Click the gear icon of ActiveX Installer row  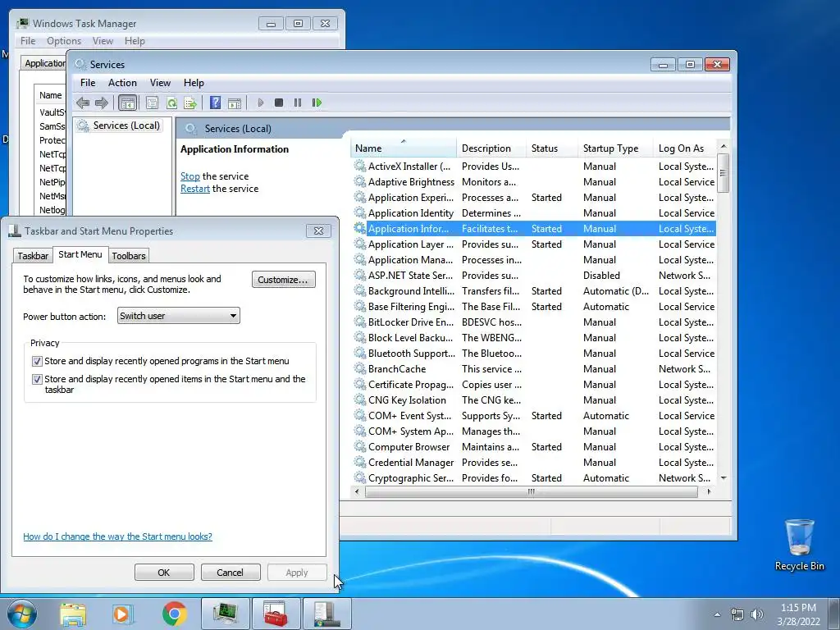360,166
